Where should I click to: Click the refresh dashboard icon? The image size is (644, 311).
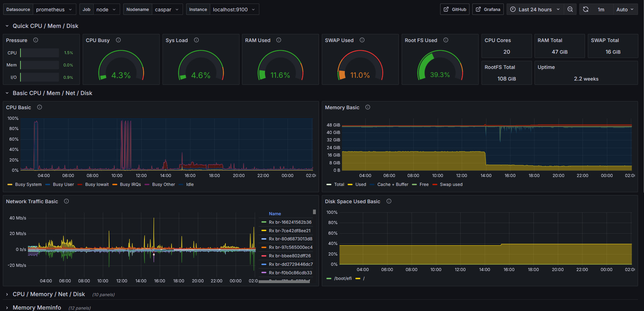(x=586, y=10)
